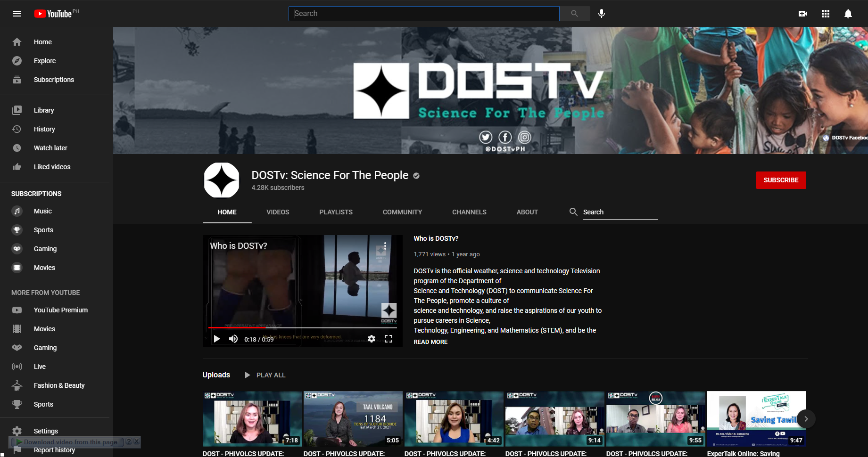Open featured video more options dots
Screen dimensions: 868x457
point(385,246)
